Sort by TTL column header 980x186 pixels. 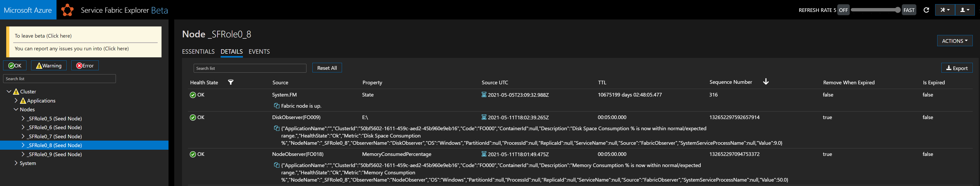pyautogui.click(x=602, y=82)
